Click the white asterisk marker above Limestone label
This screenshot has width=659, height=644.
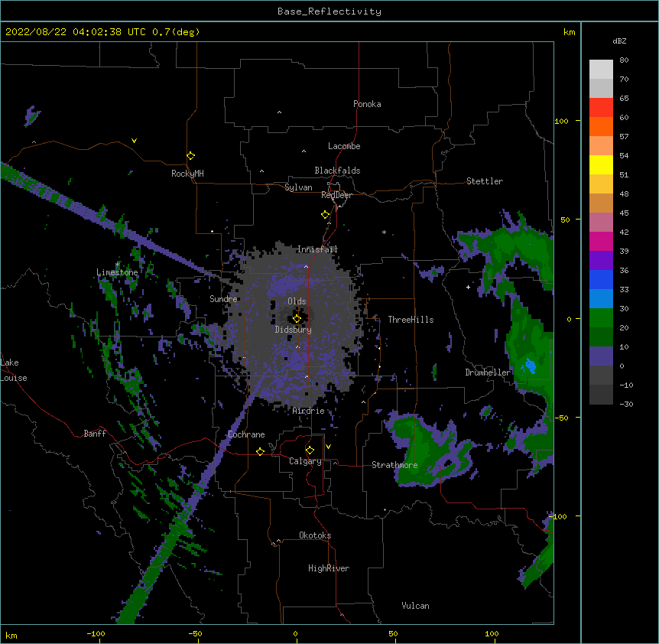click(x=117, y=265)
